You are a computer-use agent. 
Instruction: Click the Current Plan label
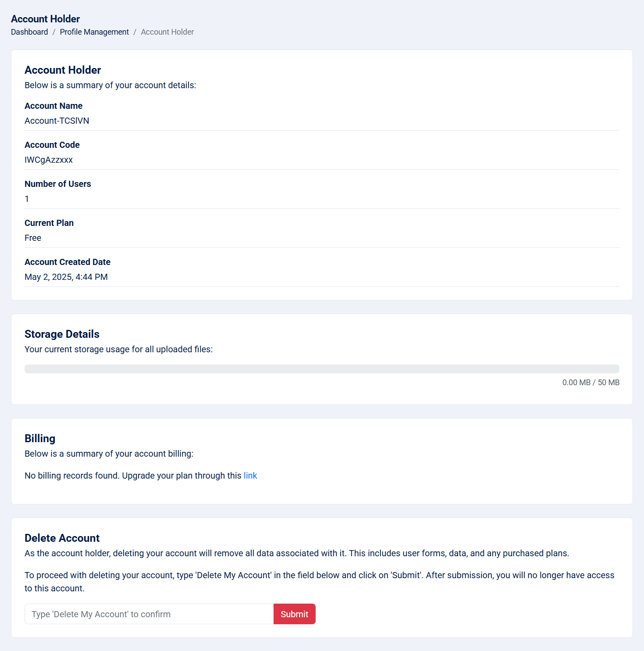pyautogui.click(x=49, y=223)
